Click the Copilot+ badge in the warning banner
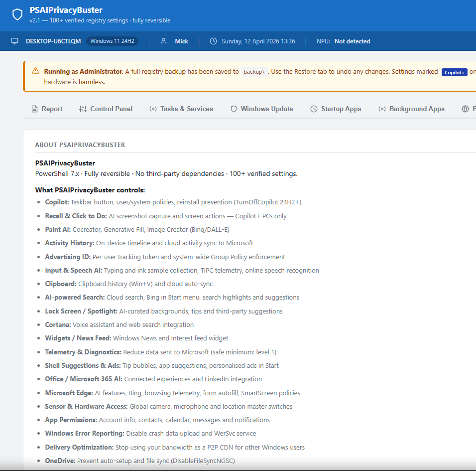Screen dimensions: 476x471 point(454,72)
